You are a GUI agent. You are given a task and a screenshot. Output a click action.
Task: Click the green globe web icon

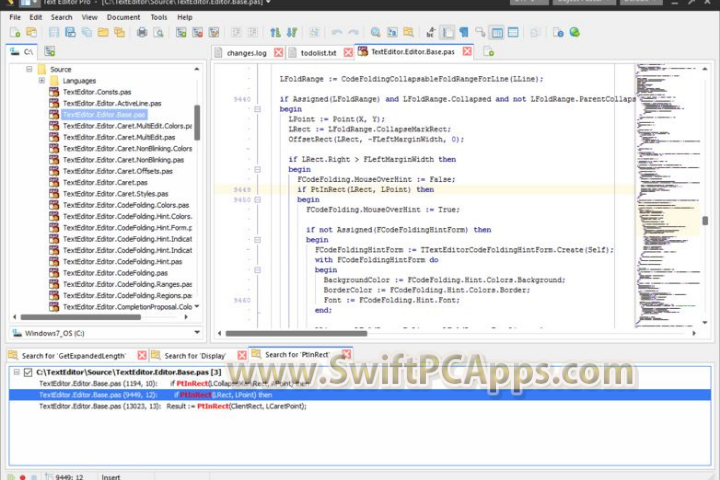574,32
